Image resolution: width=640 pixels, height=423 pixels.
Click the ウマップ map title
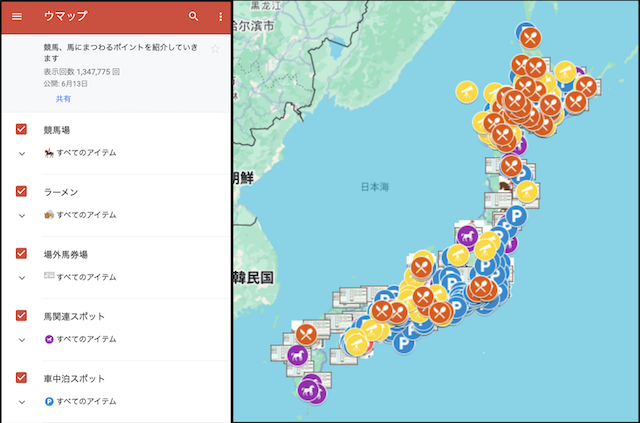pos(66,16)
